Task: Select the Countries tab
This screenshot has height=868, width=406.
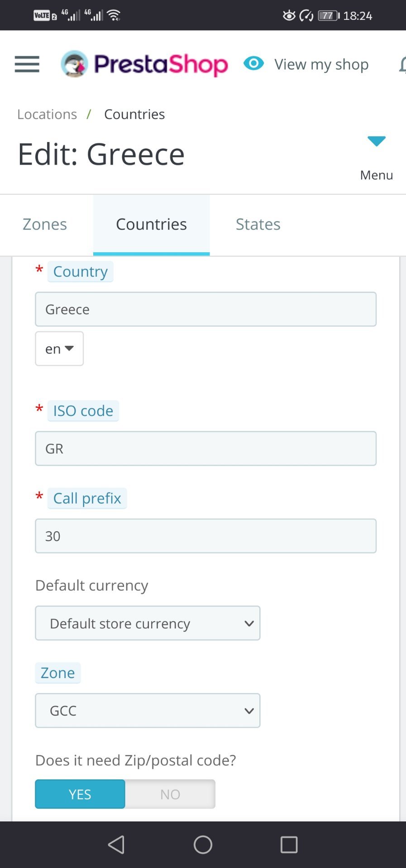Action: click(151, 224)
